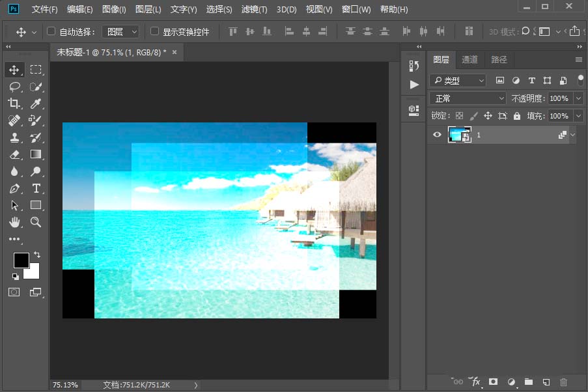Viewport: 588px width, 392px height.
Task: Pick the Horizontal Type tool
Action: [36, 188]
